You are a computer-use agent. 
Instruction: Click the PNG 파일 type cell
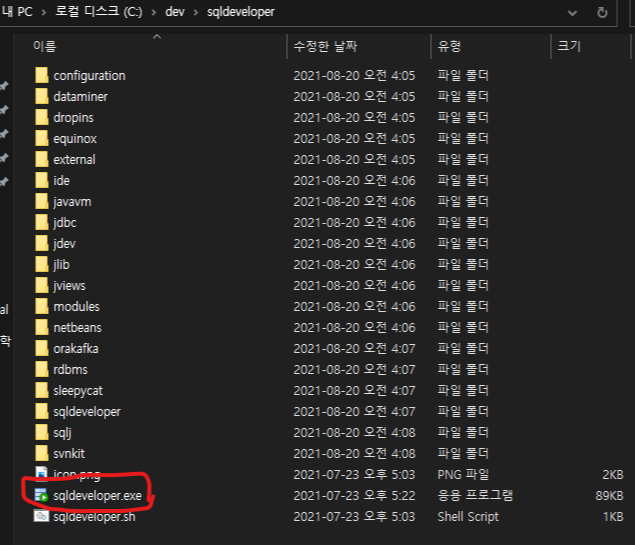coord(463,475)
